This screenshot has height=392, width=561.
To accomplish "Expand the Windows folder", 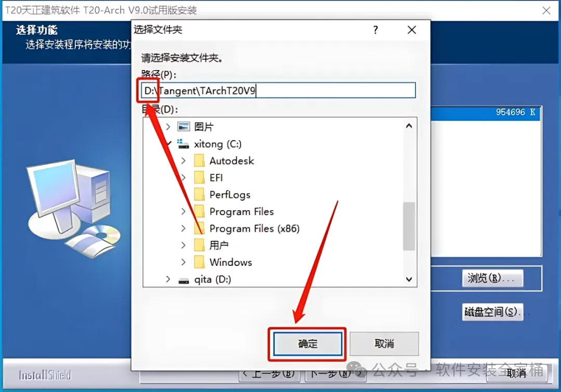I will (183, 262).
